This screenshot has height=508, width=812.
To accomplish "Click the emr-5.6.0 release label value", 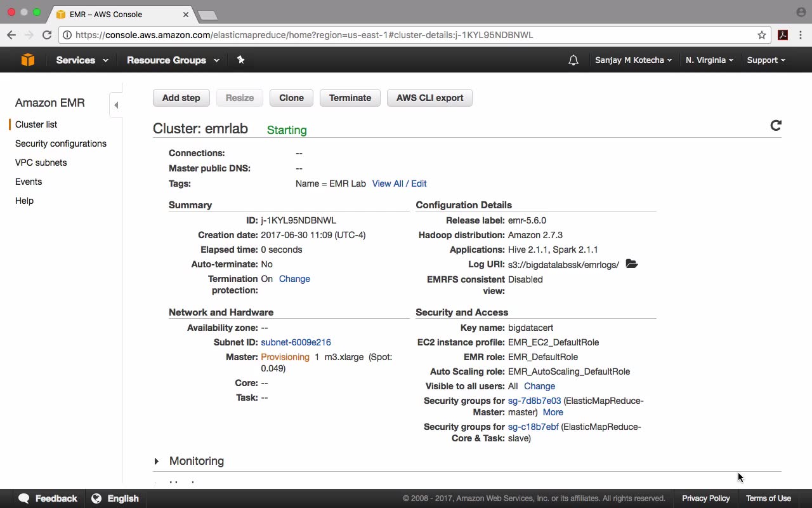I will (527, 220).
